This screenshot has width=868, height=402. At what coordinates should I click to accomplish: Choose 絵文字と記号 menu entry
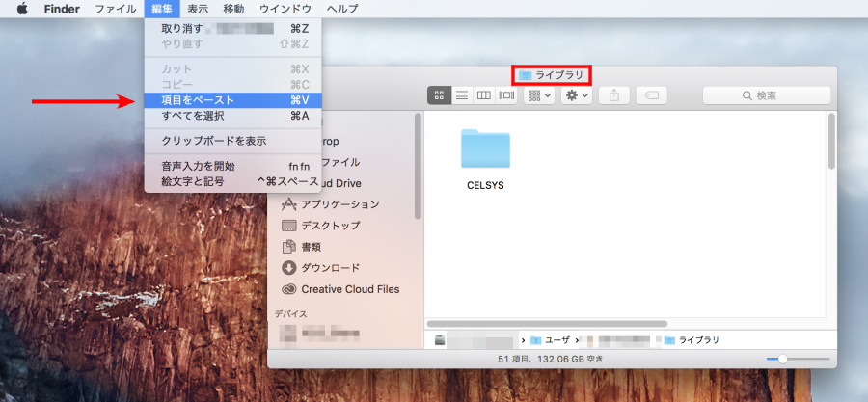[x=232, y=181]
